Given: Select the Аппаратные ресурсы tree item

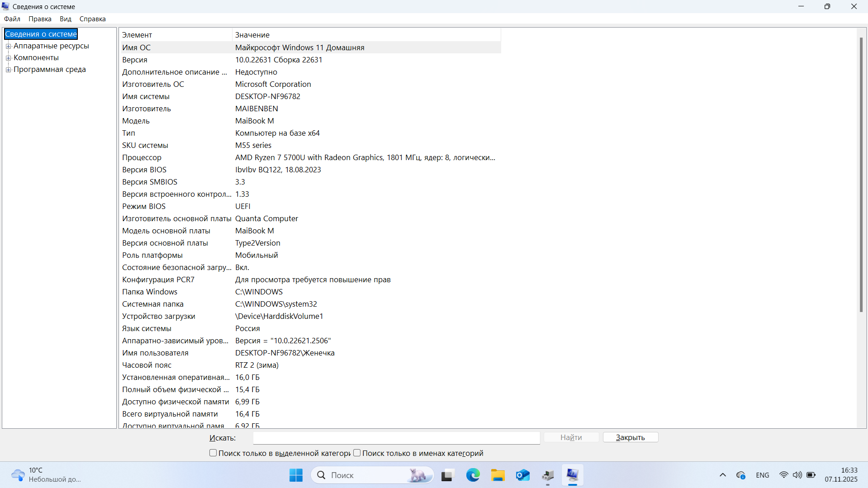Looking at the screenshot, I should tap(51, 46).
